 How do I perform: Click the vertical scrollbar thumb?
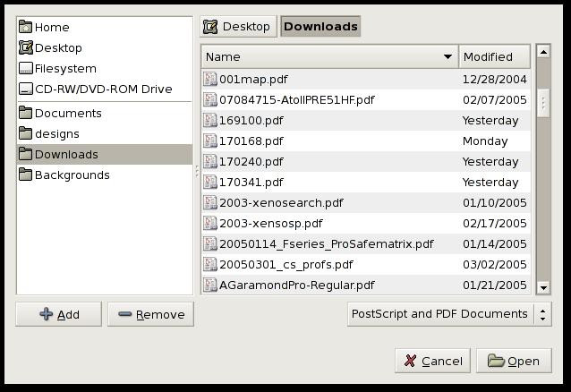click(543, 104)
